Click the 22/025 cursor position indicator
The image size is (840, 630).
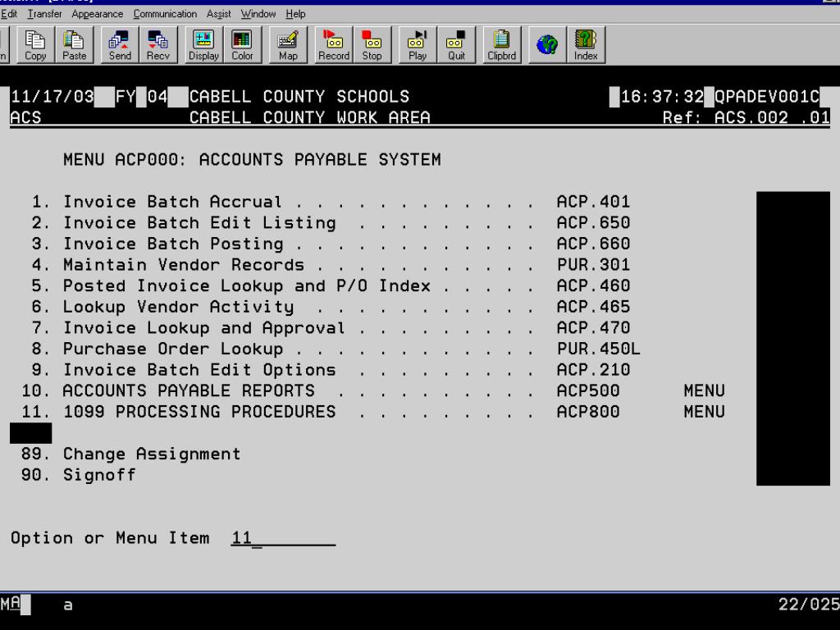(x=809, y=605)
